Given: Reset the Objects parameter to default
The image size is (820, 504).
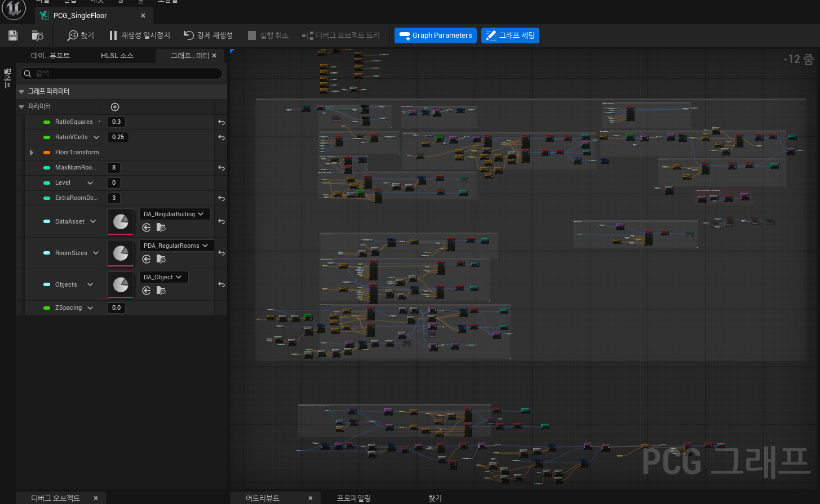Looking at the screenshot, I should click(221, 285).
